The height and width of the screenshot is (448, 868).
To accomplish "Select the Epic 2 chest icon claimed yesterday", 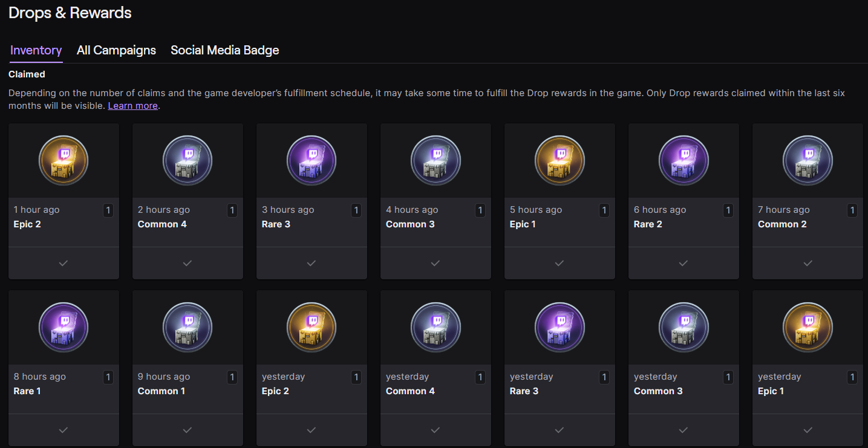I will (x=312, y=328).
